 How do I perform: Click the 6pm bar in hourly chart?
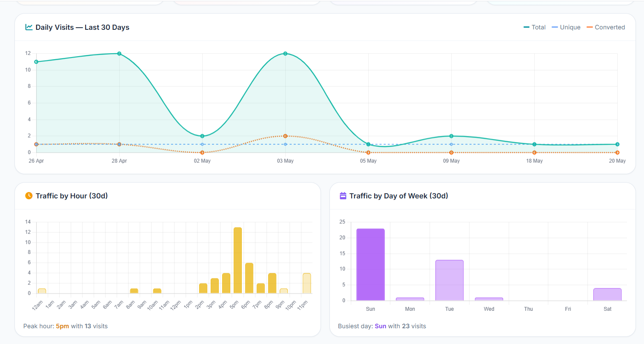coord(249,278)
